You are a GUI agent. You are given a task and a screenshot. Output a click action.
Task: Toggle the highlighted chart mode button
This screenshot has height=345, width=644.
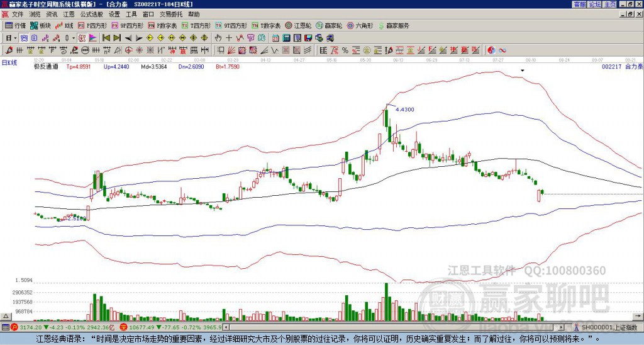pyautogui.click(x=25, y=38)
